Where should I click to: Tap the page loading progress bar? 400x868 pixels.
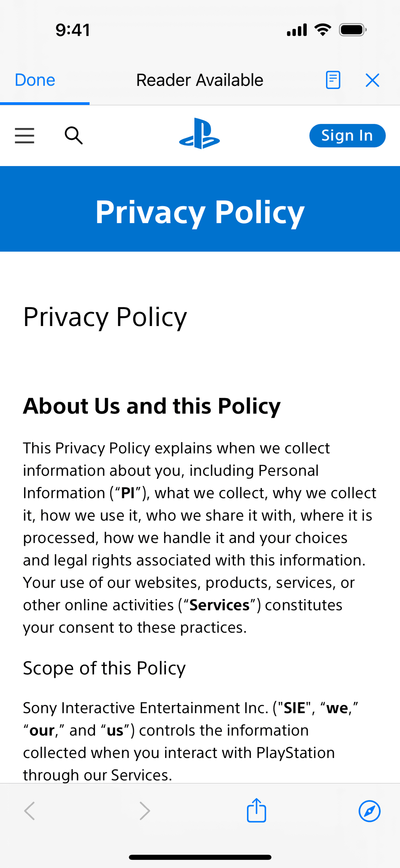click(45, 103)
